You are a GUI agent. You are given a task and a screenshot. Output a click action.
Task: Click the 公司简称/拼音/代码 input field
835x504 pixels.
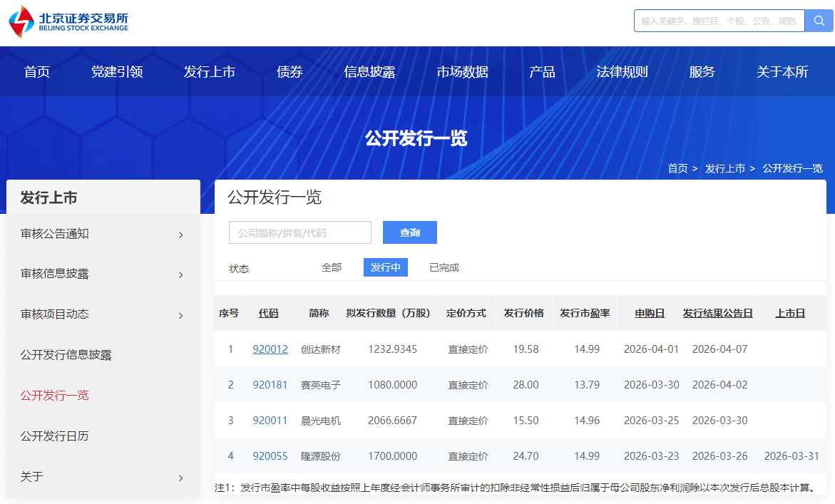[300, 232]
